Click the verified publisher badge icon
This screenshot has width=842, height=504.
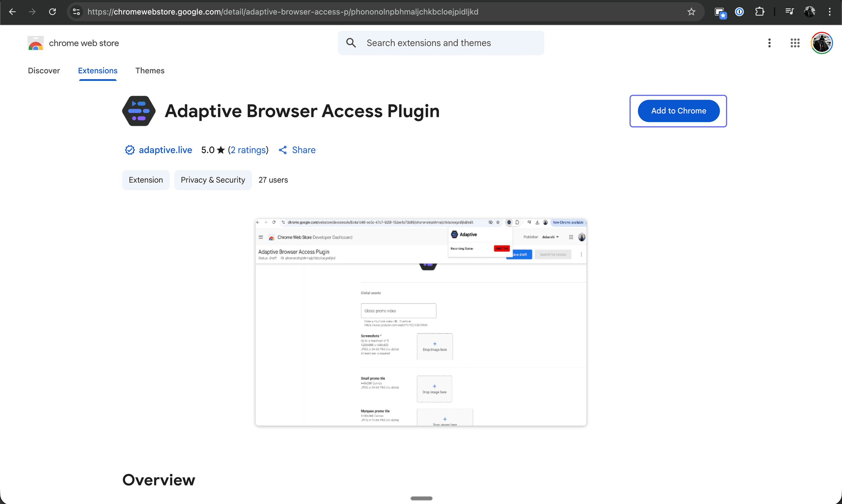click(129, 150)
